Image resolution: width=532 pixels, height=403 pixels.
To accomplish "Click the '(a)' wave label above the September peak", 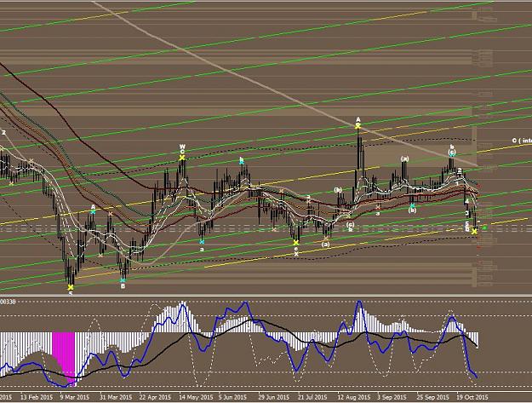I will (x=404, y=158).
